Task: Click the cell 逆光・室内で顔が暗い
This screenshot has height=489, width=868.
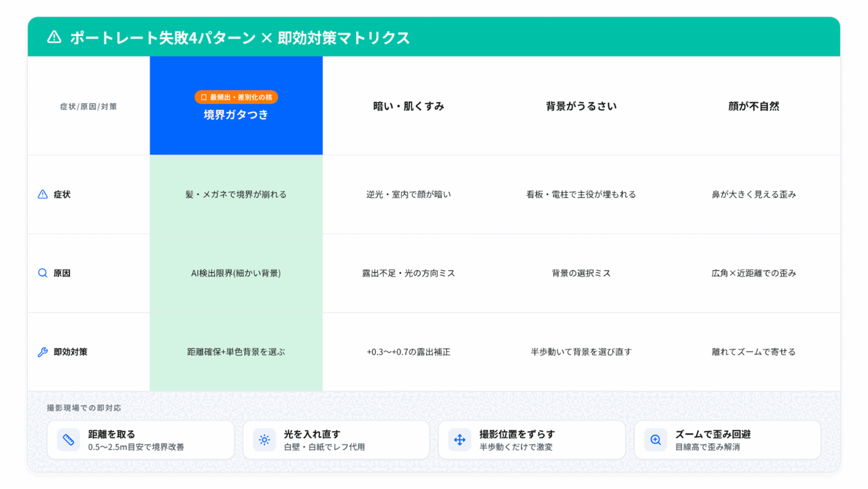Action: coord(409,194)
